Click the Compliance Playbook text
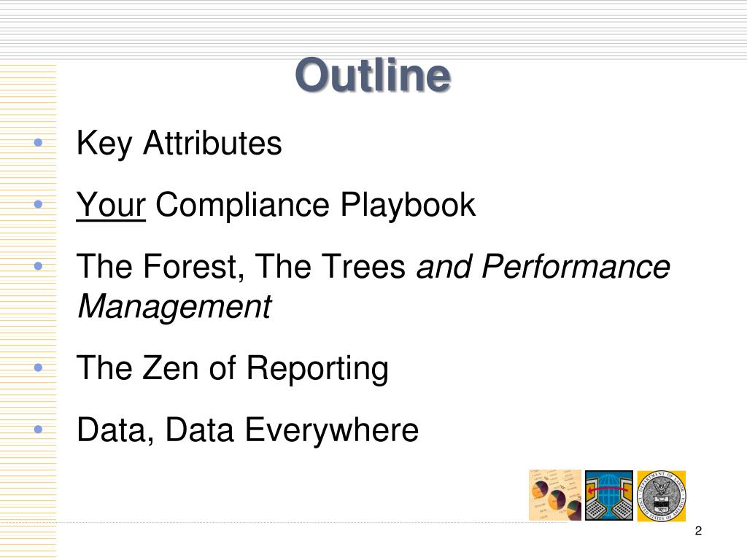 (315, 205)
